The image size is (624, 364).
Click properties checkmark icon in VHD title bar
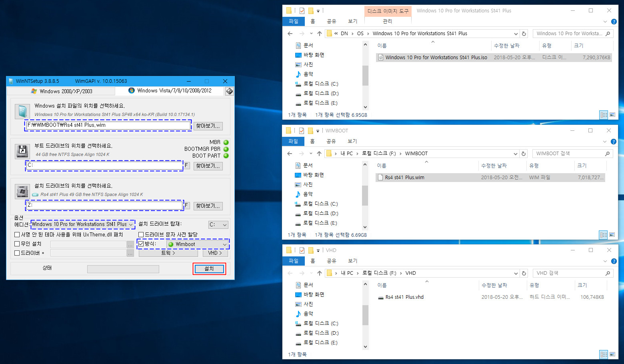[x=302, y=250]
